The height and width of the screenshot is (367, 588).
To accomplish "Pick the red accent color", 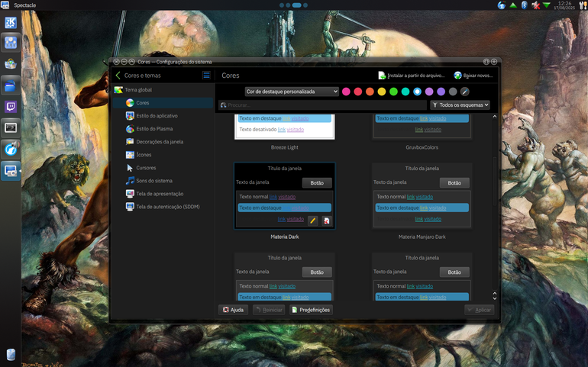I will (357, 92).
